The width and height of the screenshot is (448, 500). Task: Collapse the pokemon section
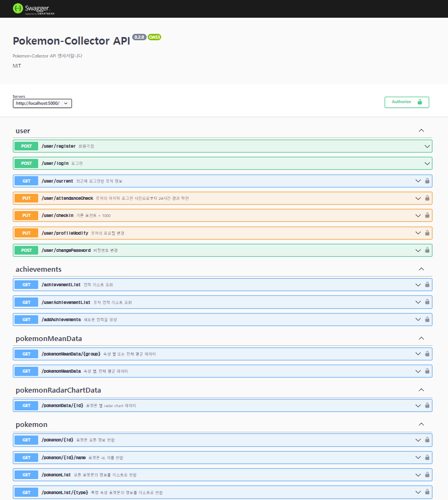coord(421,424)
